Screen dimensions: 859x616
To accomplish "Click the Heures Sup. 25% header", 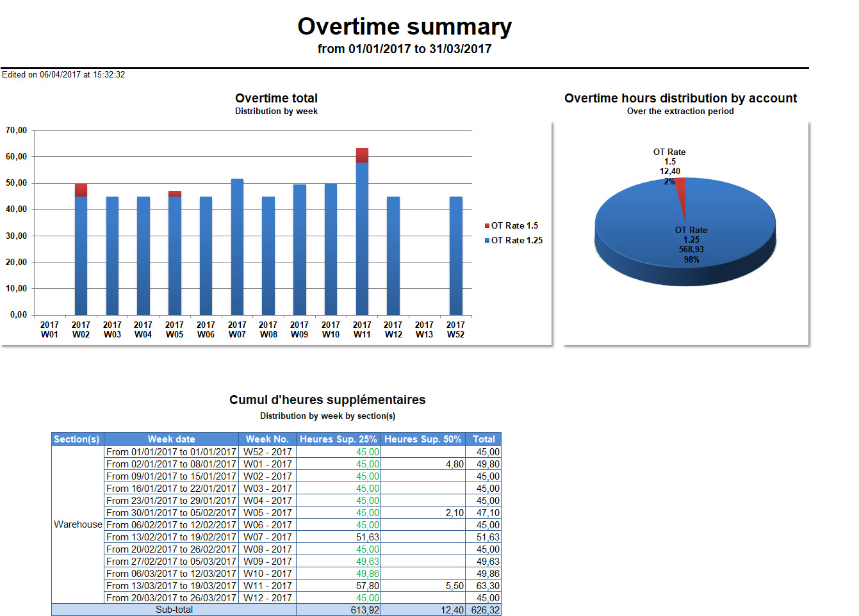I will tap(338, 439).
